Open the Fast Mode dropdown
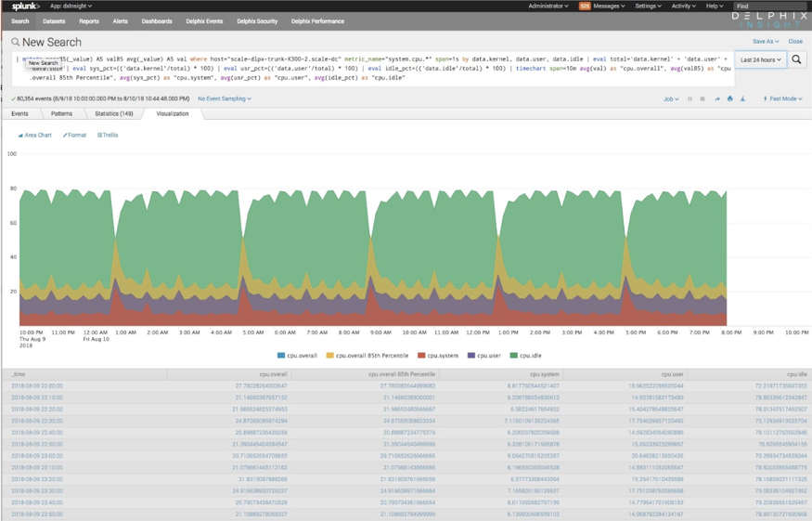812x521 pixels. click(781, 99)
